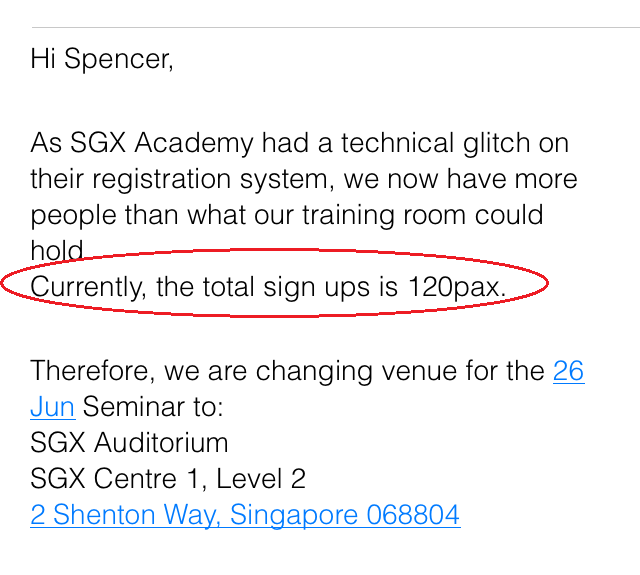The height and width of the screenshot is (575, 640).
Task: Click the underlined "Jun" link text
Action: (52, 407)
